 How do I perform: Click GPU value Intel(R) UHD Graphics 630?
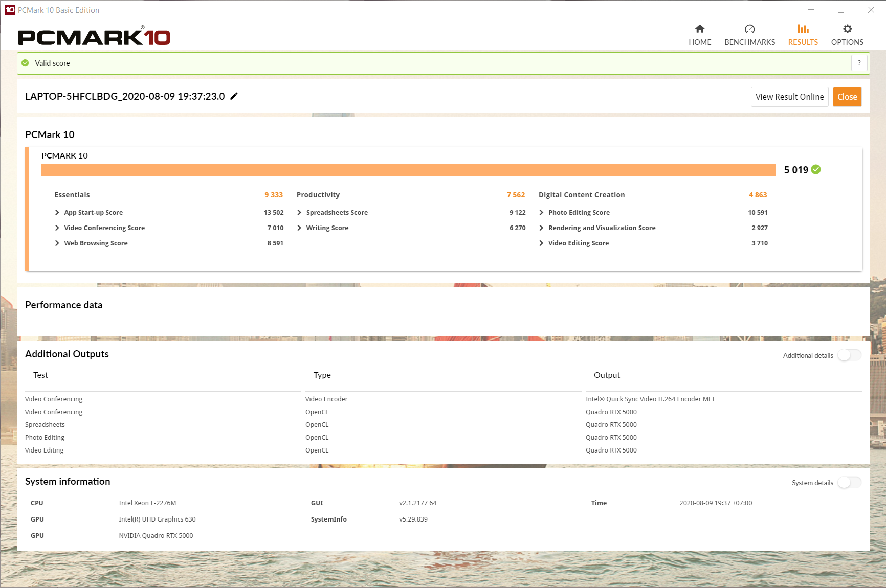click(x=157, y=519)
